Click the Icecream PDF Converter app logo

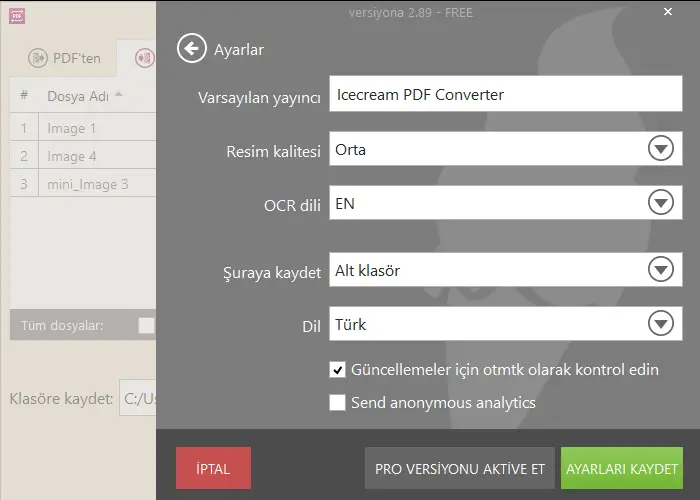click(x=17, y=16)
